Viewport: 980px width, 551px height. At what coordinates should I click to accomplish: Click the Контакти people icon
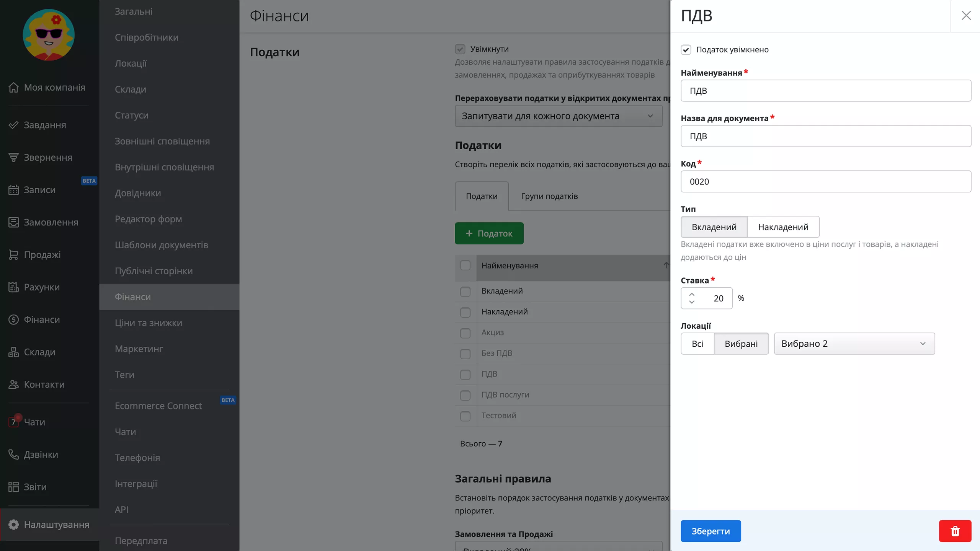(x=13, y=384)
